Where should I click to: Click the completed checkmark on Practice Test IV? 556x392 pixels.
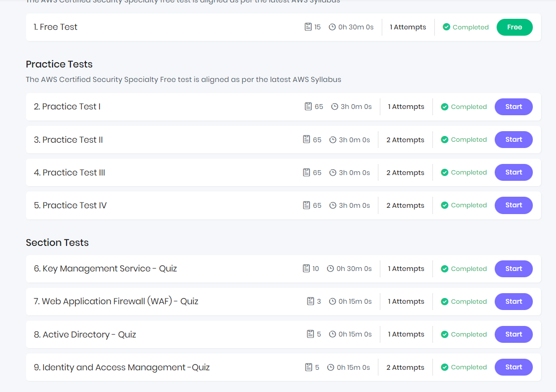point(445,205)
